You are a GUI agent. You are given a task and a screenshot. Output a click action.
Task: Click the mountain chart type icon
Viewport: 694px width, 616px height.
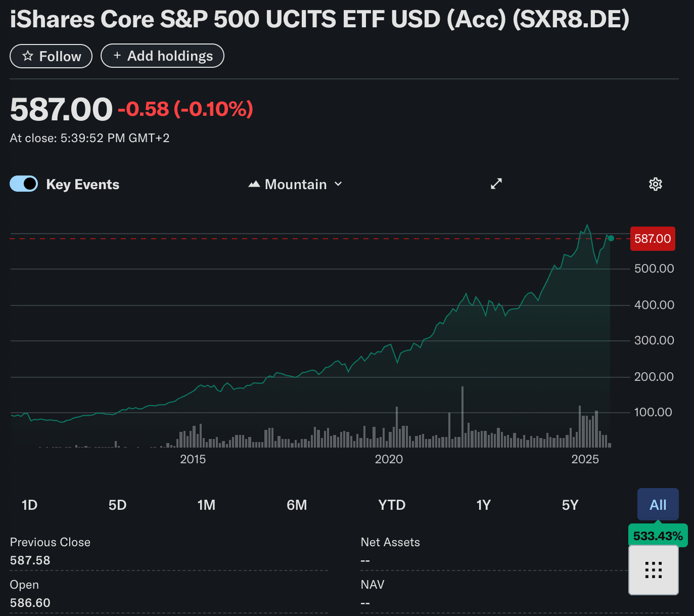coord(254,185)
